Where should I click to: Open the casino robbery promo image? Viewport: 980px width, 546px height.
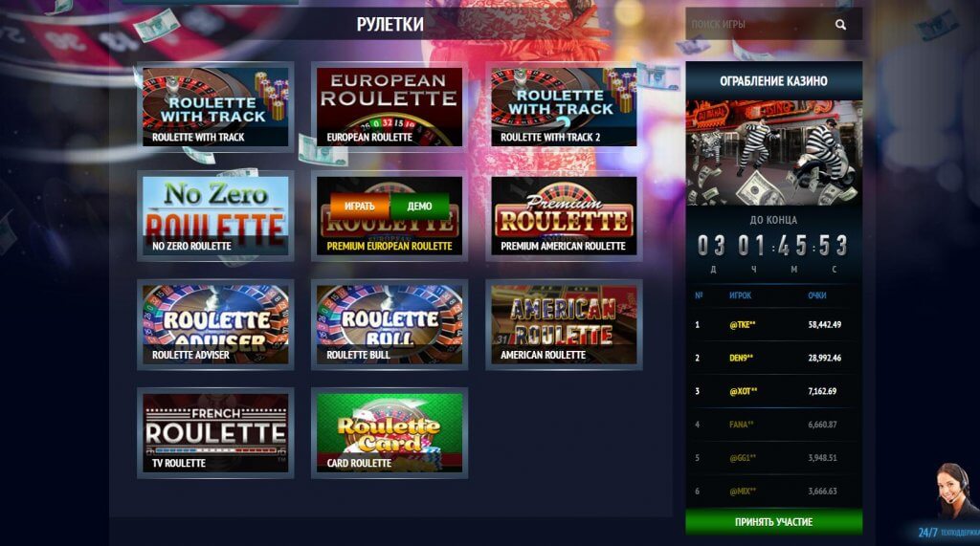click(773, 153)
